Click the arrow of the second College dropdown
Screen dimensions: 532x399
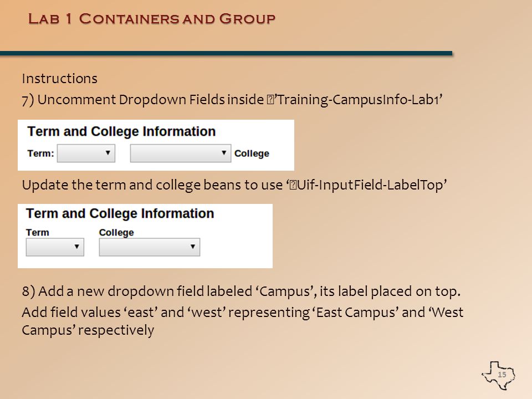click(193, 247)
